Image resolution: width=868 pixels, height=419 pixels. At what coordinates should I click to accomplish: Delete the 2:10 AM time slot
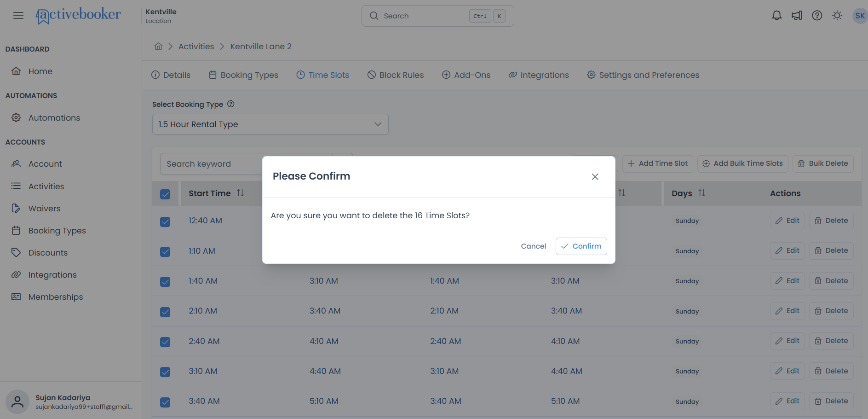click(x=831, y=311)
